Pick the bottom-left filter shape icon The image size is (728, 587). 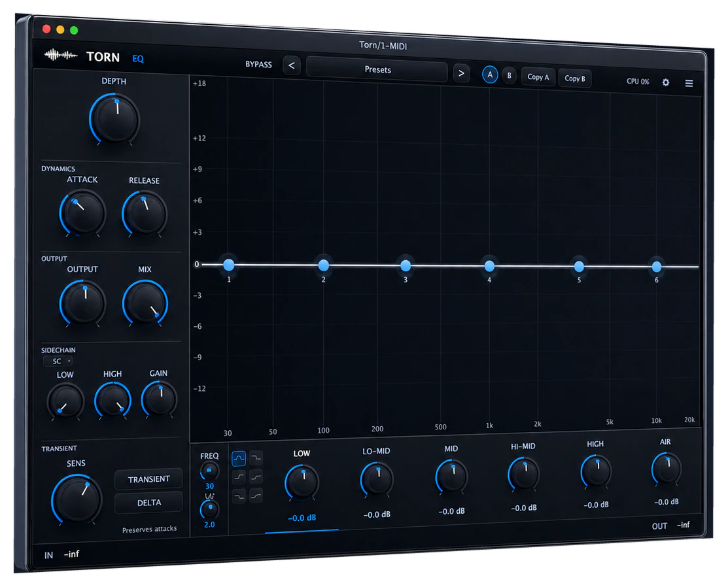(239, 496)
